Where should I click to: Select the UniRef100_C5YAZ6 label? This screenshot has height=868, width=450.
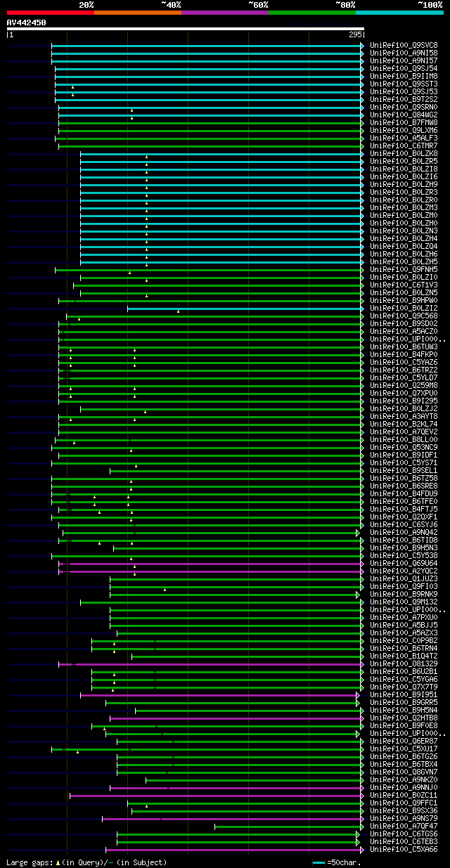404,362
